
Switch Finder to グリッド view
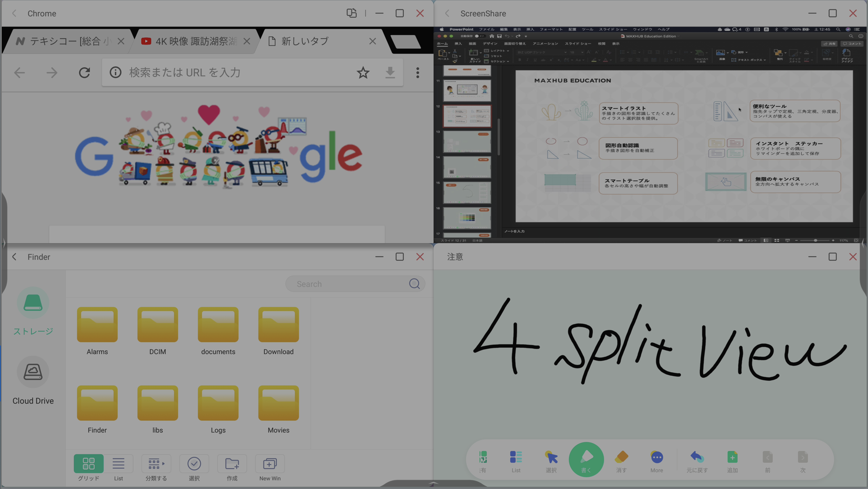click(x=88, y=468)
